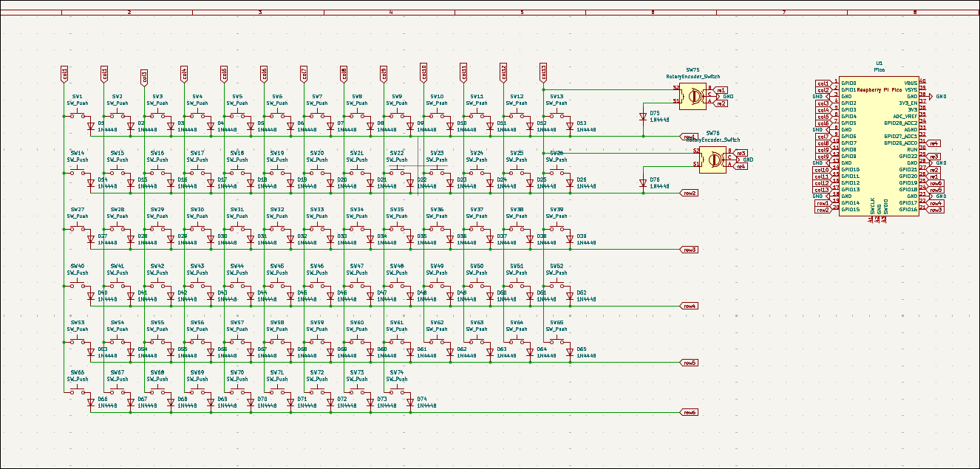Select the SW76 rotary encoder symbol

[x=714, y=159]
